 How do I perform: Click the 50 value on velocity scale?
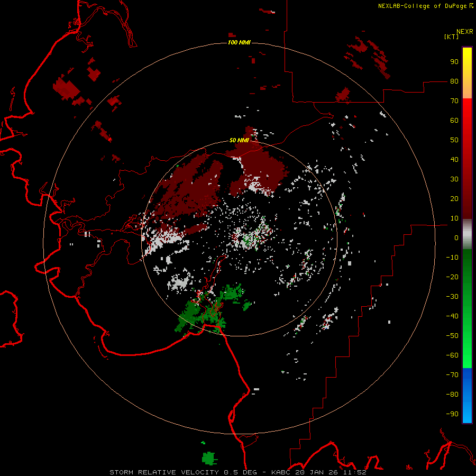[x=454, y=140]
